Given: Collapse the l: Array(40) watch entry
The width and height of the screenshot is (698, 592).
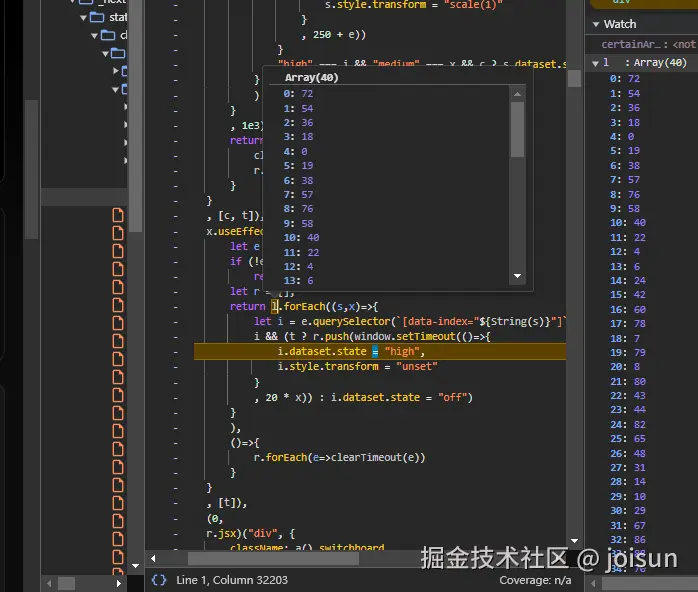Looking at the screenshot, I should pyautogui.click(x=595, y=63).
